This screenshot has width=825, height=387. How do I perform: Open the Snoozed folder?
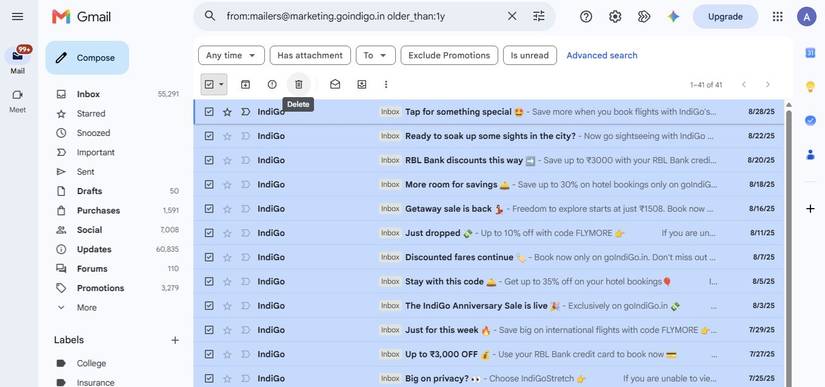tap(93, 133)
